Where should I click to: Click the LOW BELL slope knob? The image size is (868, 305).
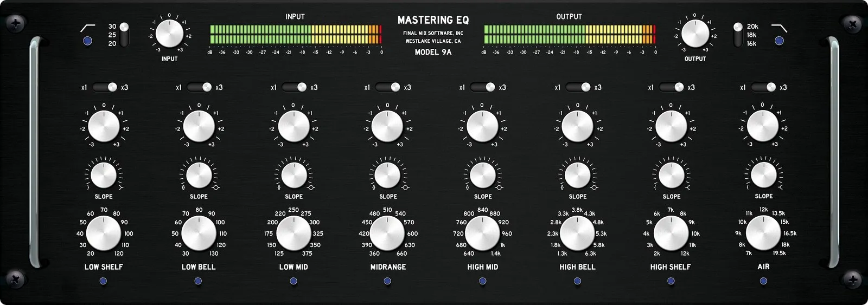coord(199,175)
